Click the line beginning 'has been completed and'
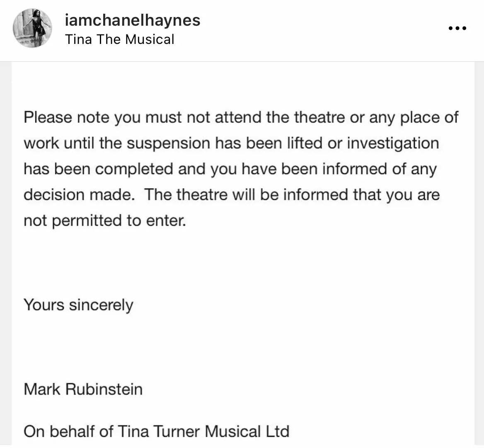The height and width of the screenshot is (448, 484). [230, 169]
